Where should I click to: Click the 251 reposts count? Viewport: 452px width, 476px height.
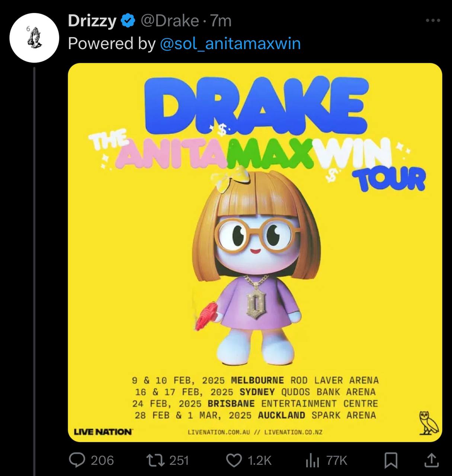(x=177, y=460)
